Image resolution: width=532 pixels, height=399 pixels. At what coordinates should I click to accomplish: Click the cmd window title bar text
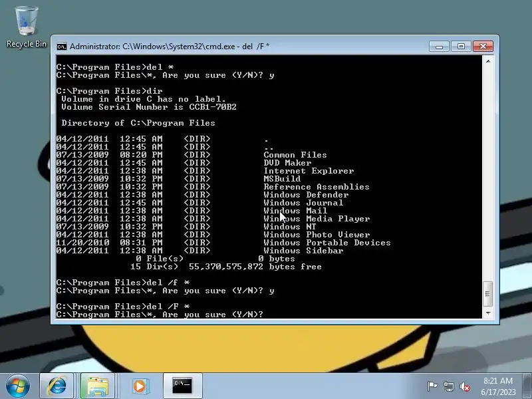pyautogui.click(x=170, y=47)
